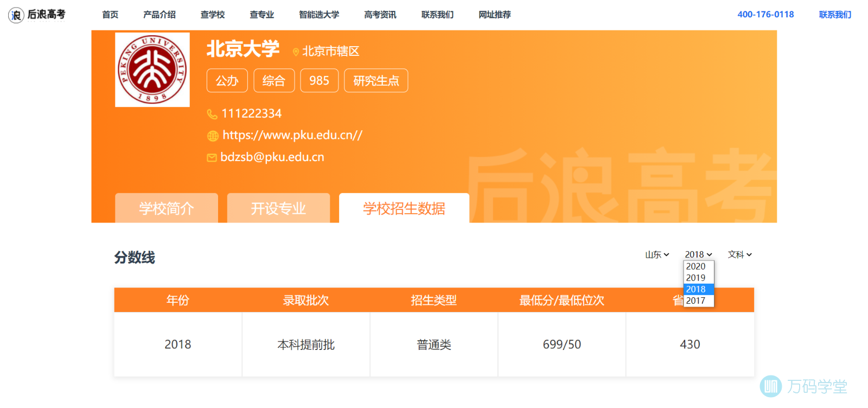Select 2019 in the year dropdown list
The image size is (868, 408).
696,278
